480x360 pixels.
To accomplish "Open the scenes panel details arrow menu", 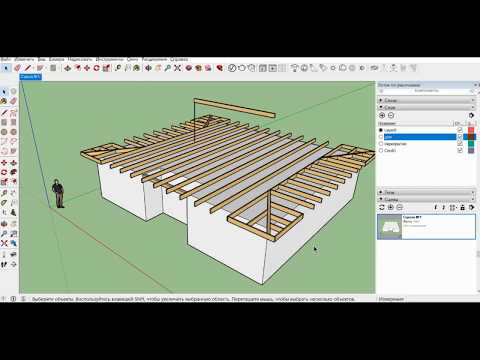I will 471,207.
